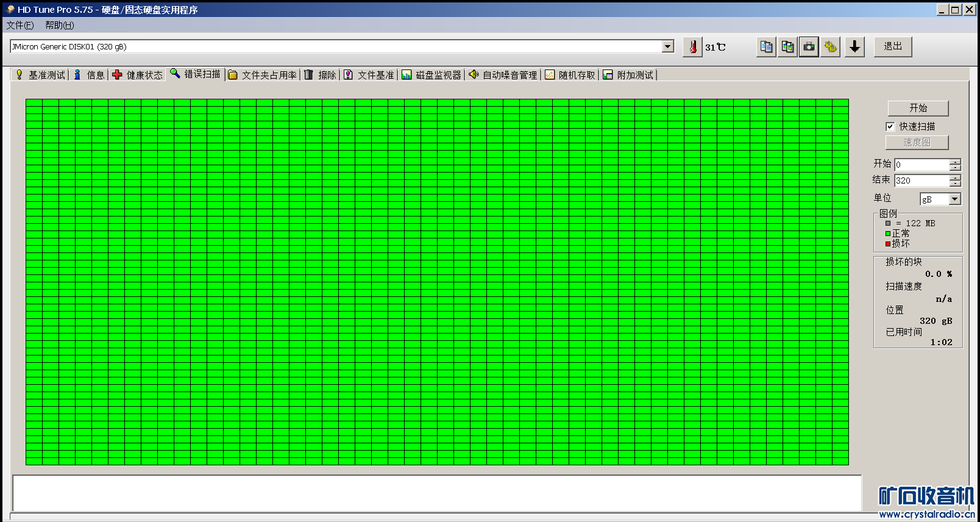The width and height of the screenshot is (980, 522).
Task: Open the 附加测试 tab
Action: tap(628, 74)
